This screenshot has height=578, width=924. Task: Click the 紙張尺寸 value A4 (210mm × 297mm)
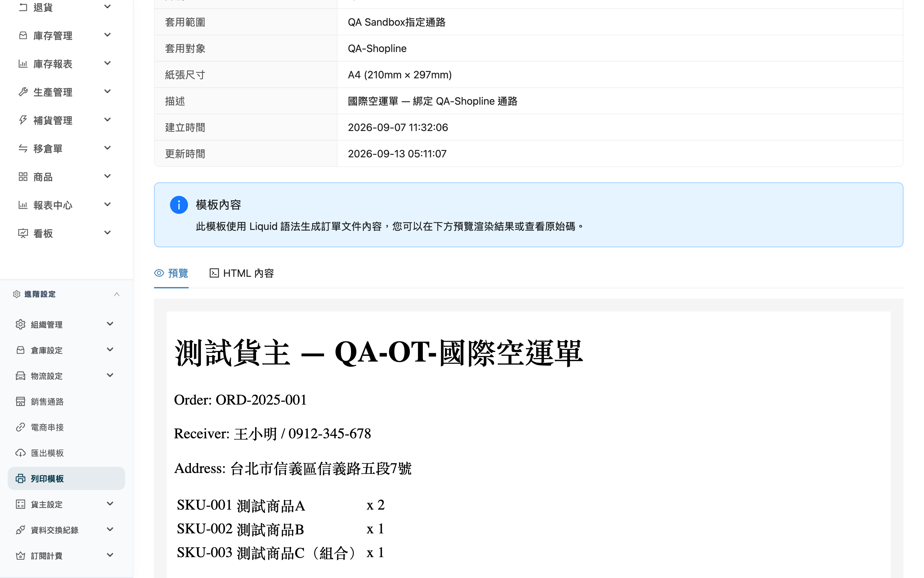pos(399,74)
